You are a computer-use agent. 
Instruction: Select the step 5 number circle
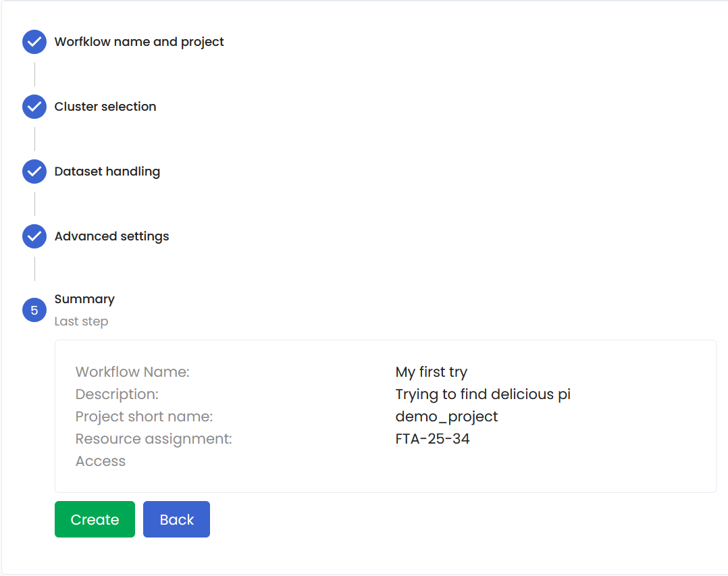click(34, 311)
